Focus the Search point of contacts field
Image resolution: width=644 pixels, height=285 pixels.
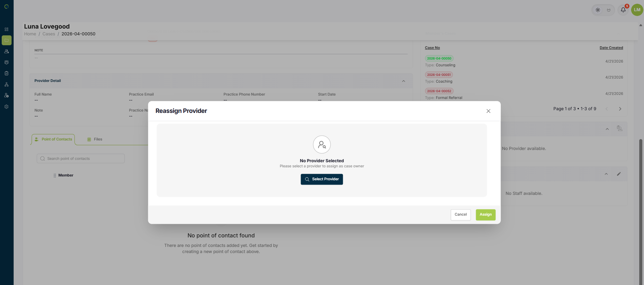[x=81, y=158]
